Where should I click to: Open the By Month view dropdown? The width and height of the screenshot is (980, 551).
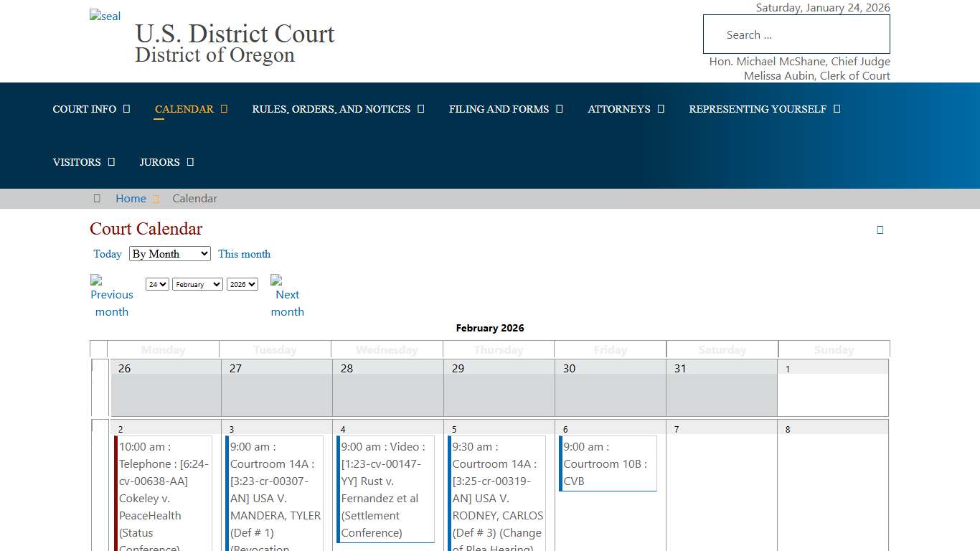(x=170, y=254)
